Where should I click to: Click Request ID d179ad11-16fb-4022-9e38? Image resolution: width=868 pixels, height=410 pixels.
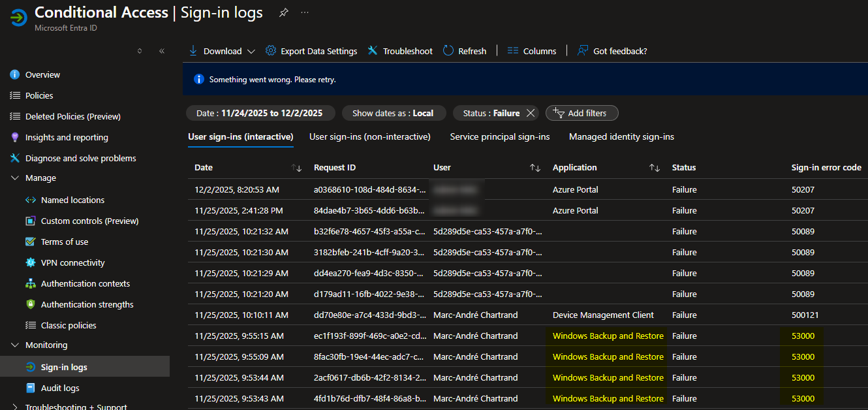click(370, 294)
